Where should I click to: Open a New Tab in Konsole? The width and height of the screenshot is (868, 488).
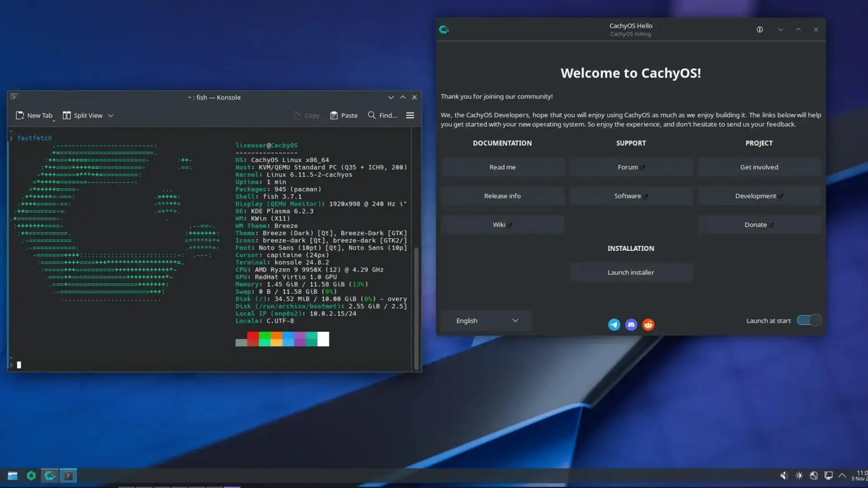[x=34, y=115]
